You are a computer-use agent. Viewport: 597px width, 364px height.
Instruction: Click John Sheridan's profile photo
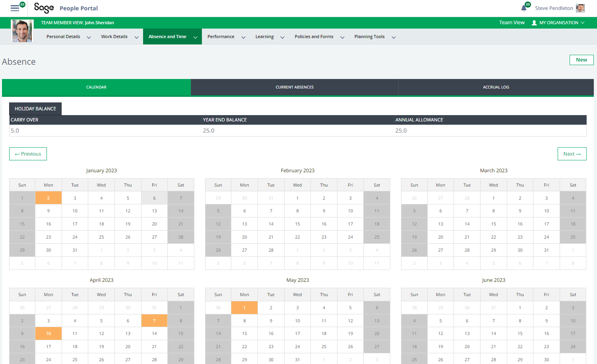coord(22,31)
